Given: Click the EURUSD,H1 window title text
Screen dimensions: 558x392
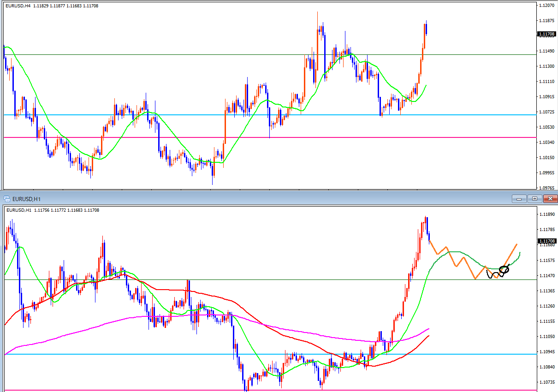Looking at the screenshot, I should 27,199.
